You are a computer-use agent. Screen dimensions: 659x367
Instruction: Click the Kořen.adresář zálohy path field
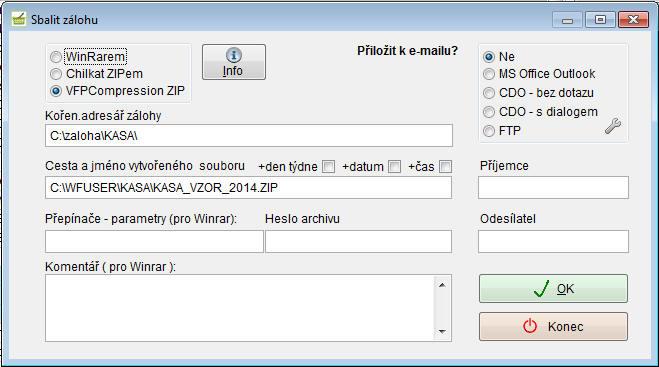[x=249, y=135]
